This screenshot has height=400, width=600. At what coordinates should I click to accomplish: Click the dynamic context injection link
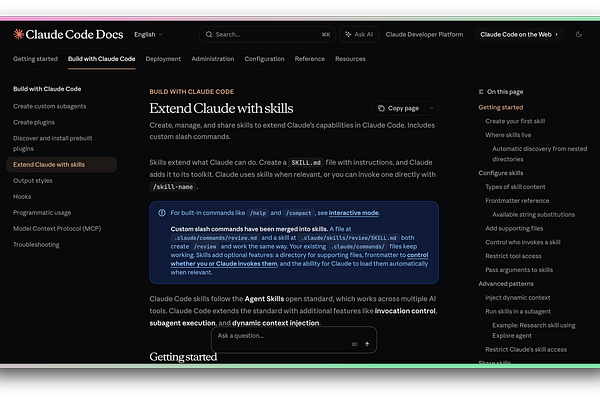click(x=276, y=323)
